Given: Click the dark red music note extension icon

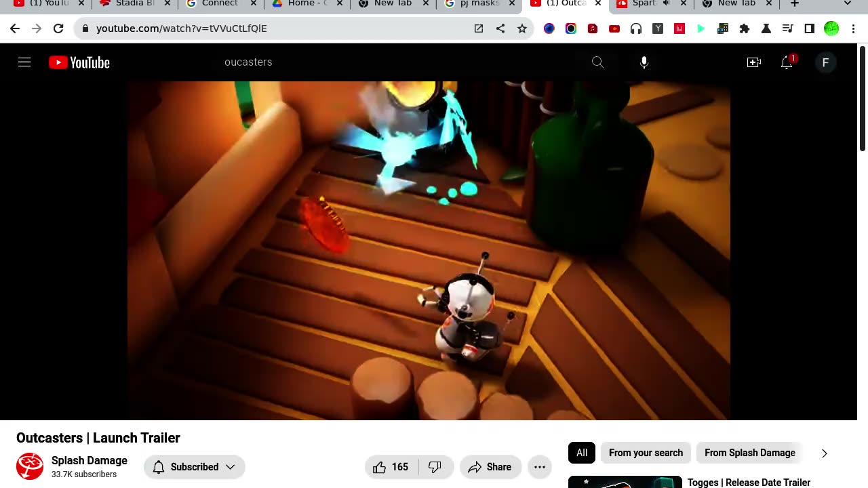Looking at the screenshot, I should coord(593,28).
